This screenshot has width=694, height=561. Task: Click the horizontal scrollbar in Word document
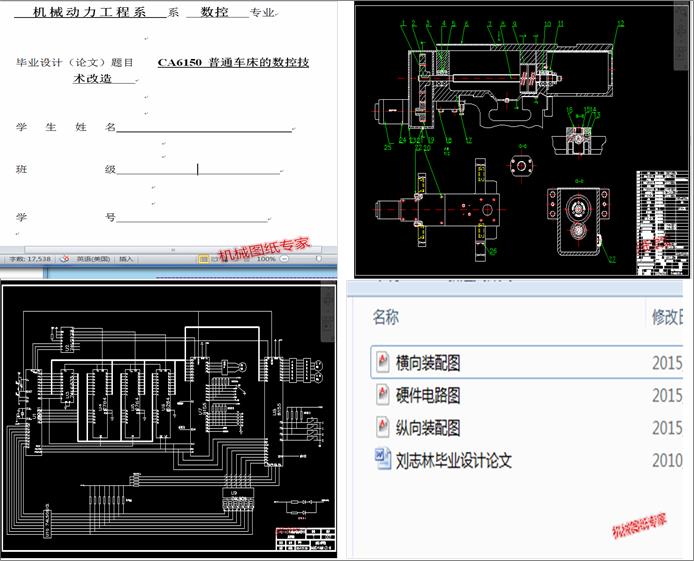tap(173, 250)
